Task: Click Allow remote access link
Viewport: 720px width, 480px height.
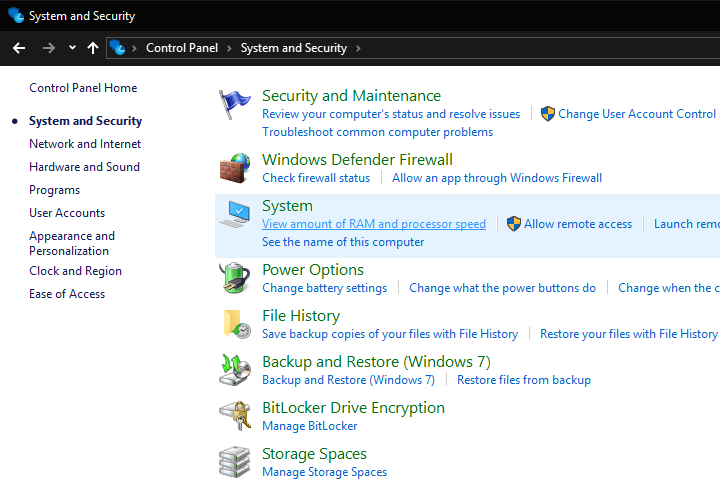Action: tap(578, 224)
